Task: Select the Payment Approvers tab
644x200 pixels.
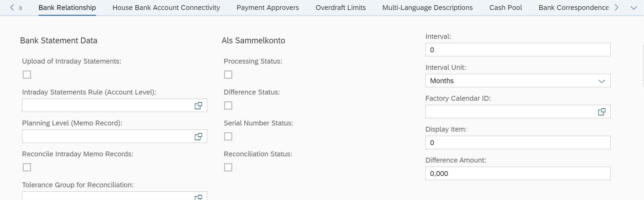Action: coord(268,8)
